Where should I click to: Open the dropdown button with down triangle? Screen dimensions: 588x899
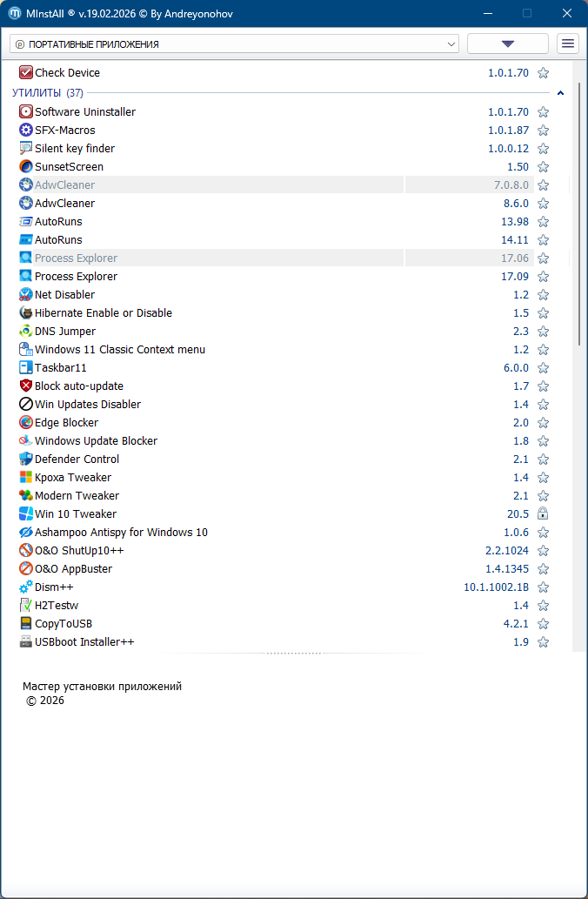(508, 44)
